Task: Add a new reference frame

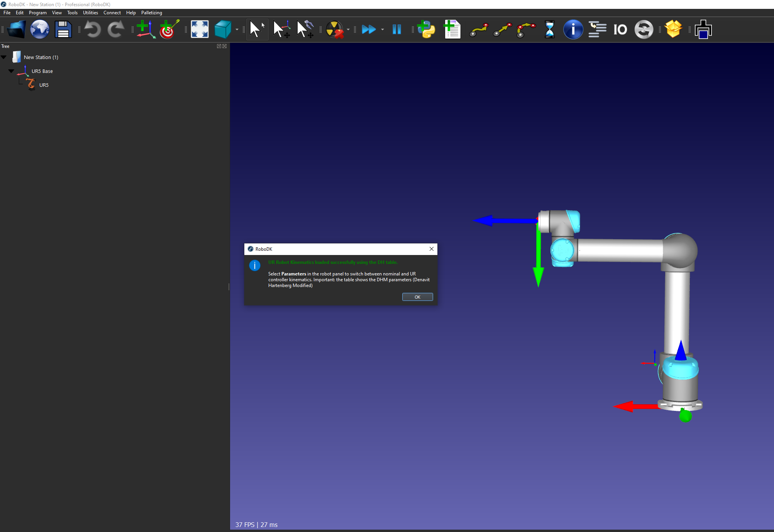Action: pos(146,29)
